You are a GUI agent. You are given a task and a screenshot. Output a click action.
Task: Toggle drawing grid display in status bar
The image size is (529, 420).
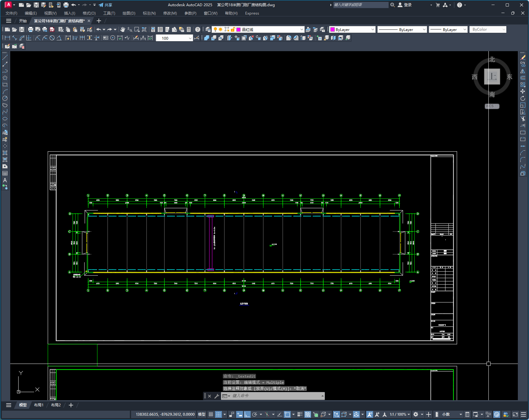211,414
